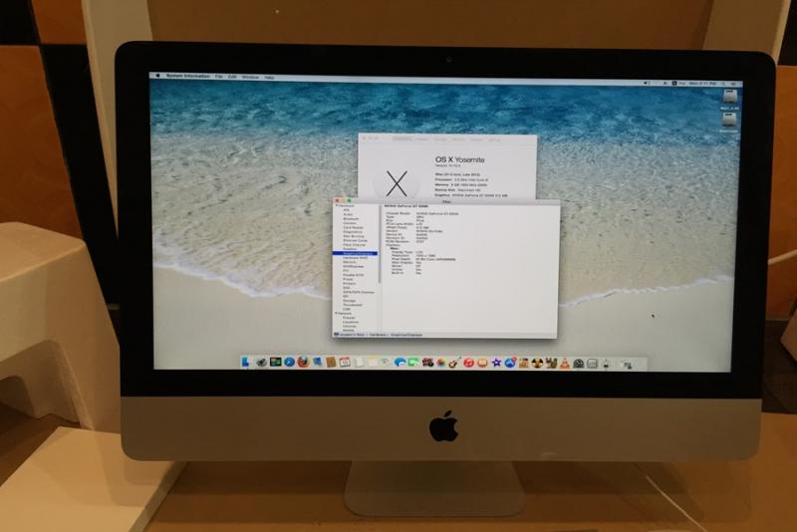This screenshot has width=797, height=532.
Task: Click the Chipset Model row
Action: pos(422,213)
